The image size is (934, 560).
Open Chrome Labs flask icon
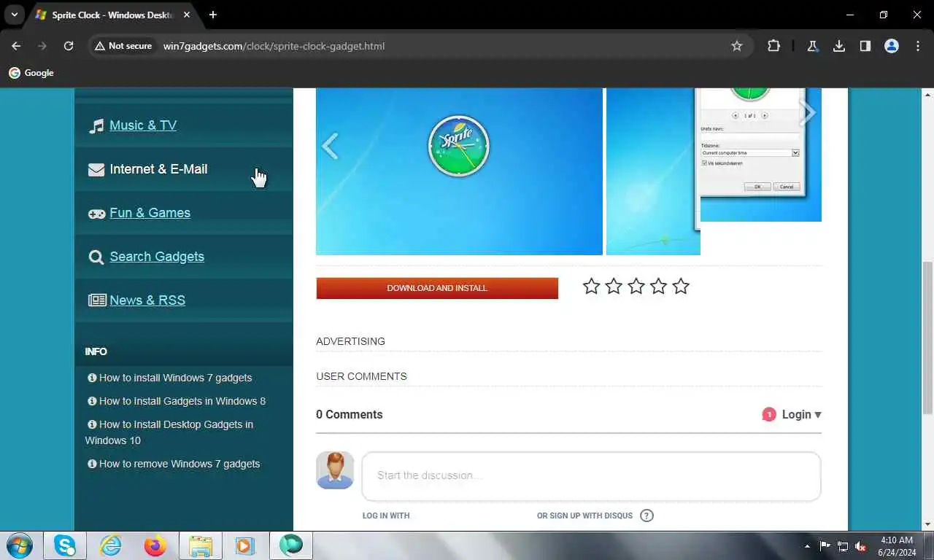point(812,46)
